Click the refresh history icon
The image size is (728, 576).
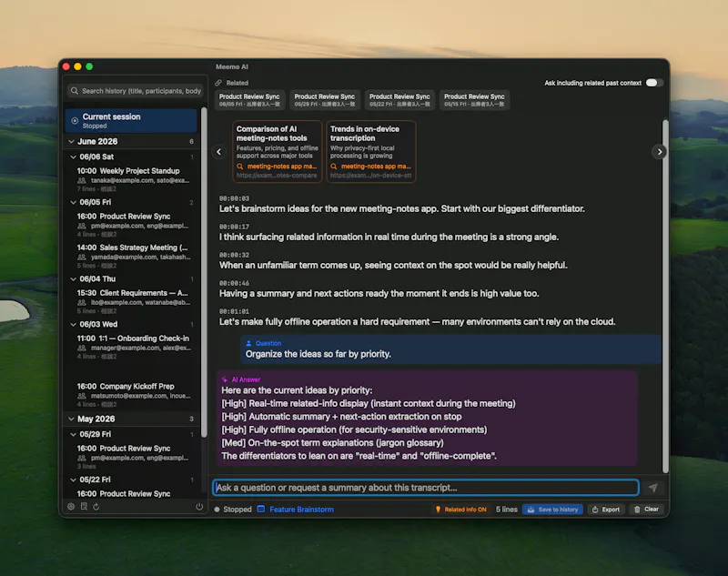(96, 506)
